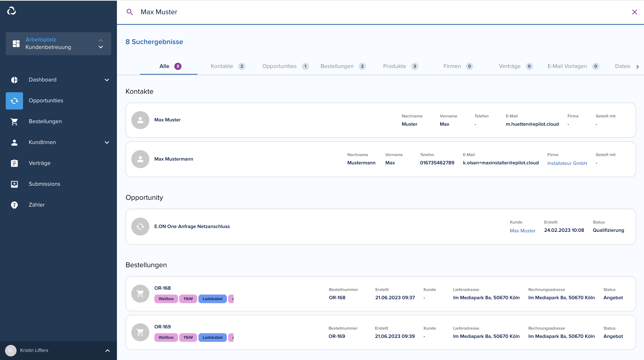Screen dimensions: 644x360
Task: Open the Max Muster Kunde link
Action: coord(523,231)
